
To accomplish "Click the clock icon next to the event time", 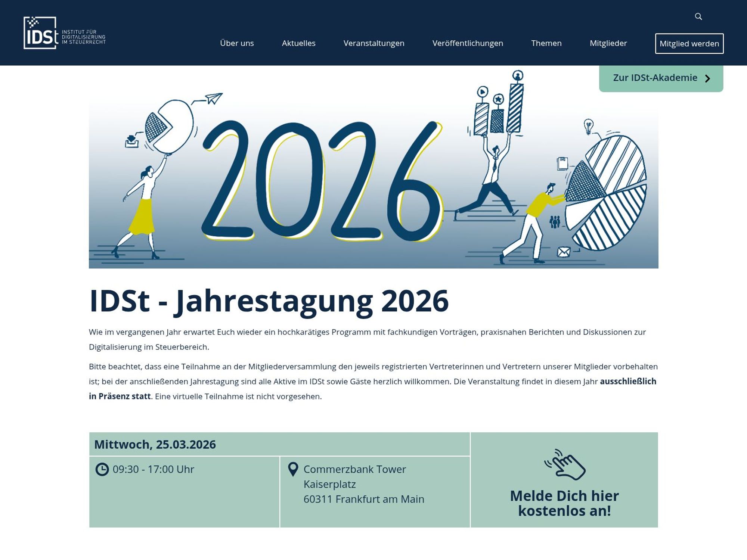I will click(102, 469).
